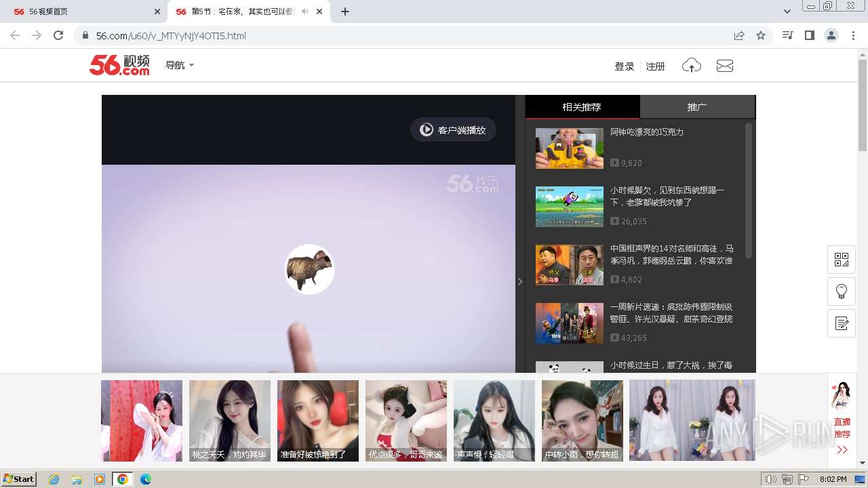
Task: Open live stream 桃之夭夭,灼灼其华
Action: 230,420
